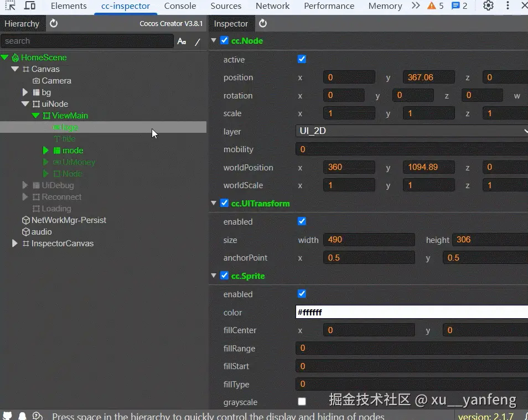Viewport: 528px width, 420px height.
Task: Toggle the cc.Sprite component checkbox
Action: click(x=224, y=276)
